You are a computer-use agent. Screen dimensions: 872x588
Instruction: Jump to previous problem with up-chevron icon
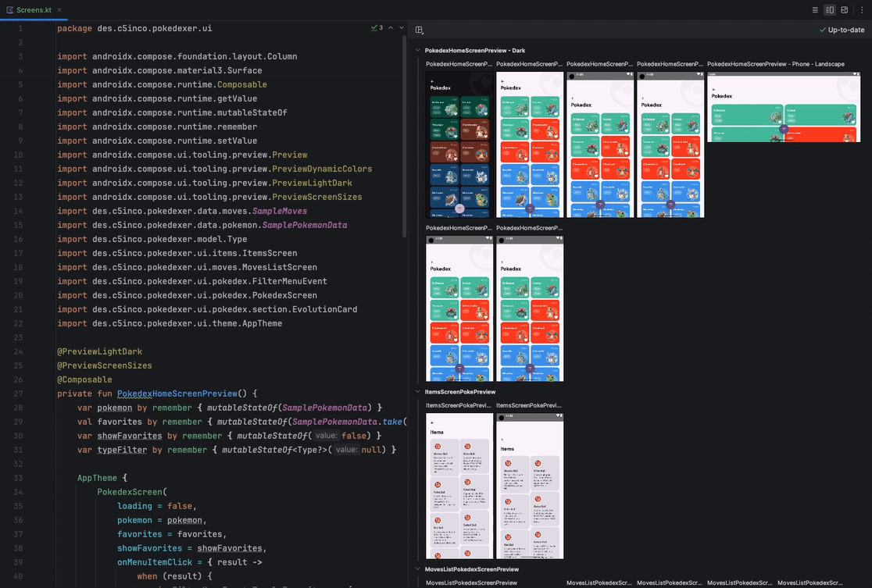(390, 27)
